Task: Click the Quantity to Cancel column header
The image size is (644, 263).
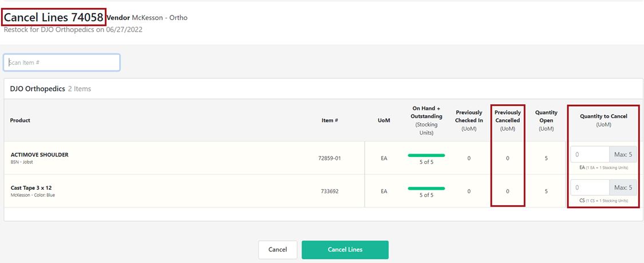Action: click(x=603, y=116)
